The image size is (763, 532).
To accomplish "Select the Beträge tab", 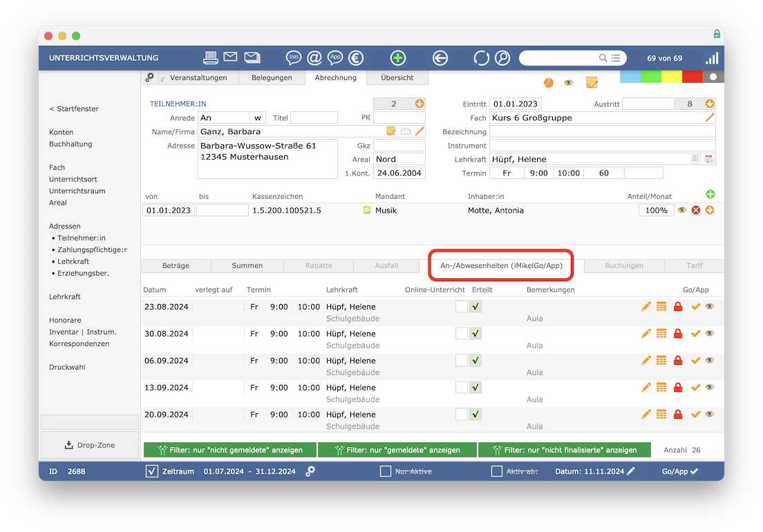I will [x=176, y=265].
